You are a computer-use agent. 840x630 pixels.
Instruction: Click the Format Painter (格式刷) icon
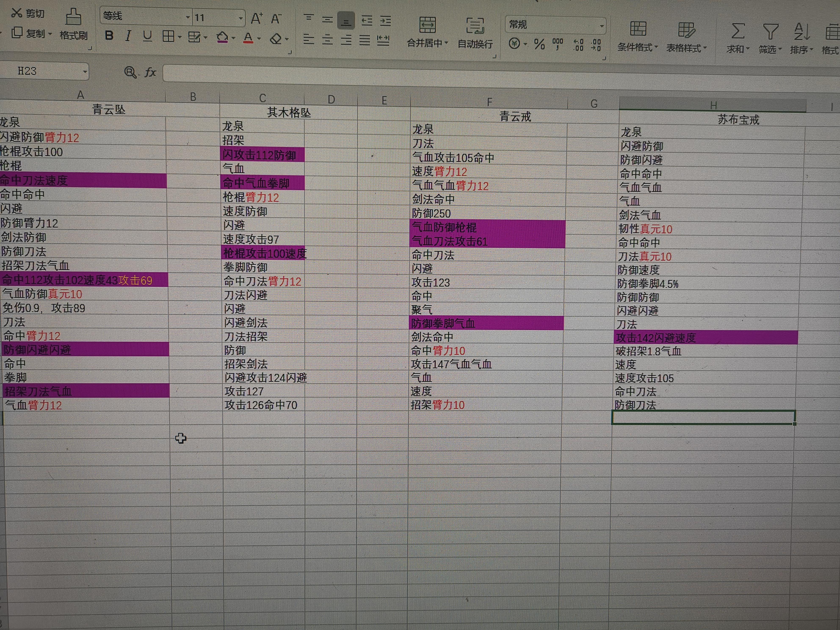click(x=73, y=18)
